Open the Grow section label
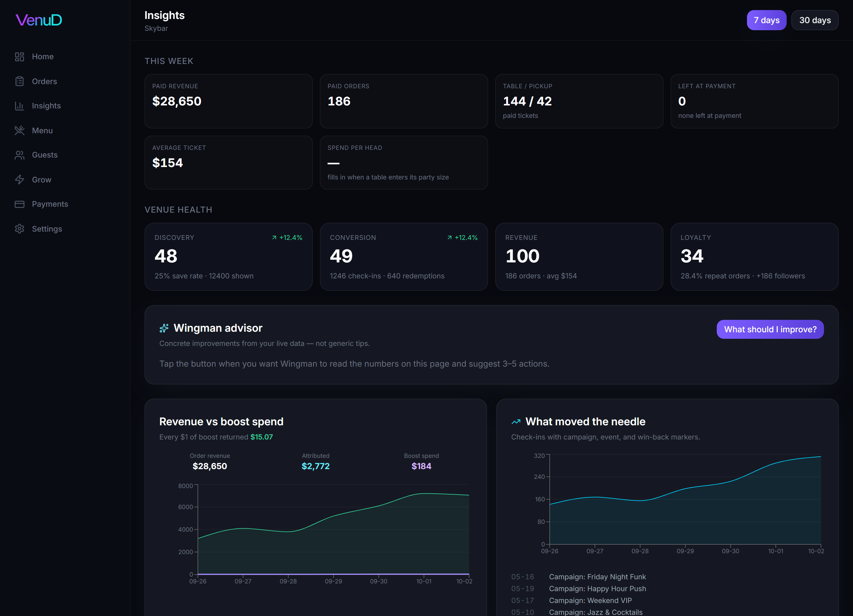 42,180
